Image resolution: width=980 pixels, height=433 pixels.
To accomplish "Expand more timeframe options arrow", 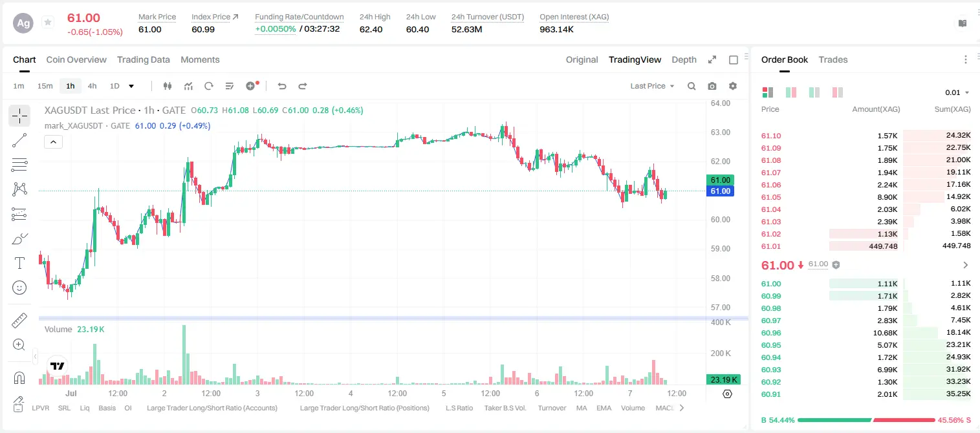I will pyautogui.click(x=131, y=86).
